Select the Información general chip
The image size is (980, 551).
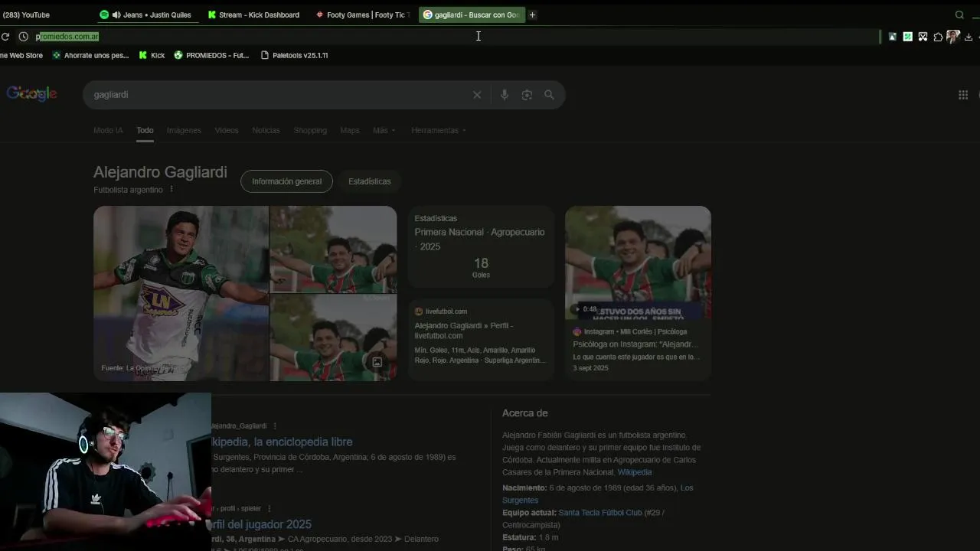point(286,181)
